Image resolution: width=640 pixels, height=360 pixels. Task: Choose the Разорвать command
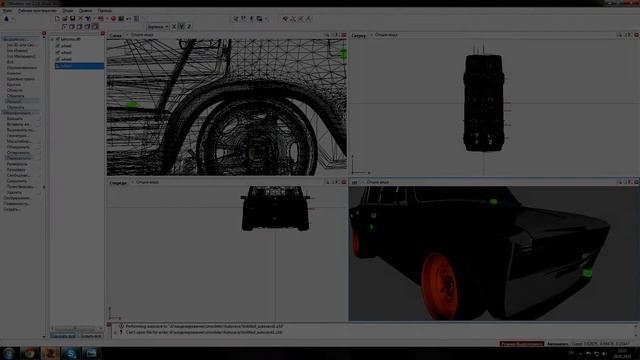(x=16, y=169)
